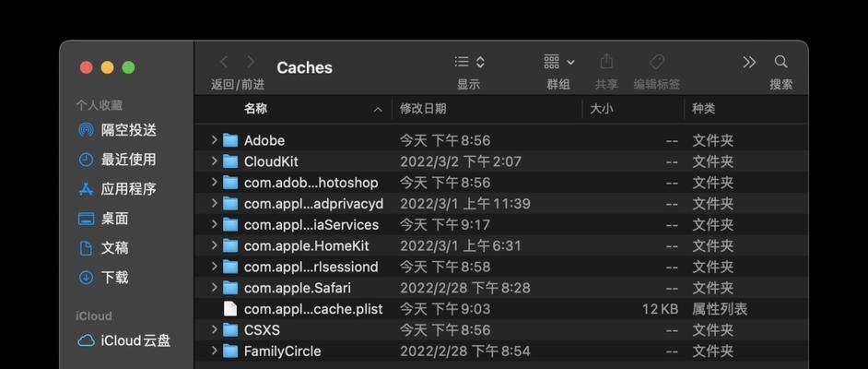This screenshot has width=868, height=369.
Task: Select the com.appl...cache.plist file icon
Action: coord(230,309)
